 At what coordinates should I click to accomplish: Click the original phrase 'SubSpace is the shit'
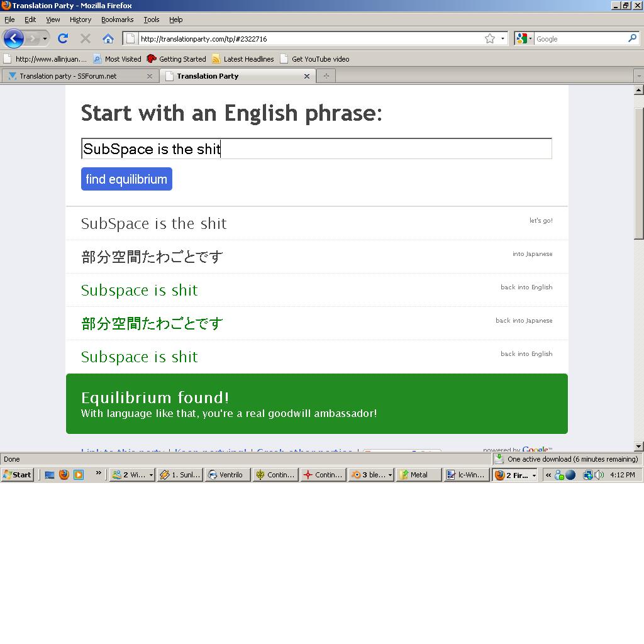[153, 223]
